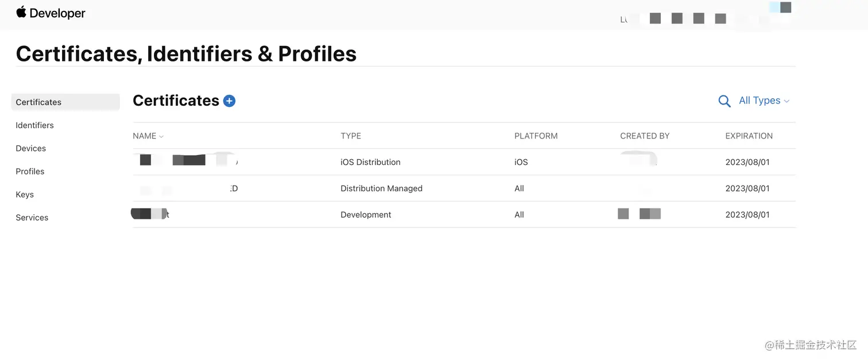Click expiration date of iOS Distribution row
868x362 pixels.
pyautogui.click(x=747, y=162)
